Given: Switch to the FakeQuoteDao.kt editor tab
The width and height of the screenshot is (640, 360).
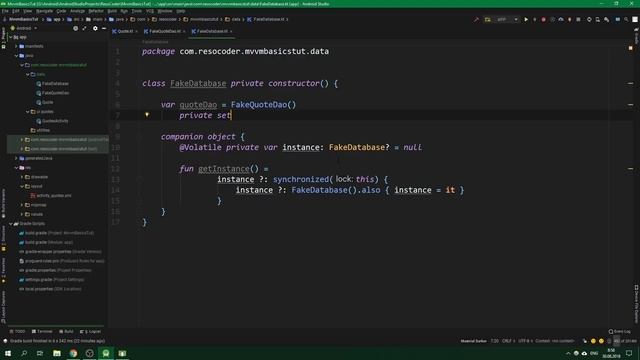Looking at the screenshot, I should pyautogui.click(x=165, y=31).
